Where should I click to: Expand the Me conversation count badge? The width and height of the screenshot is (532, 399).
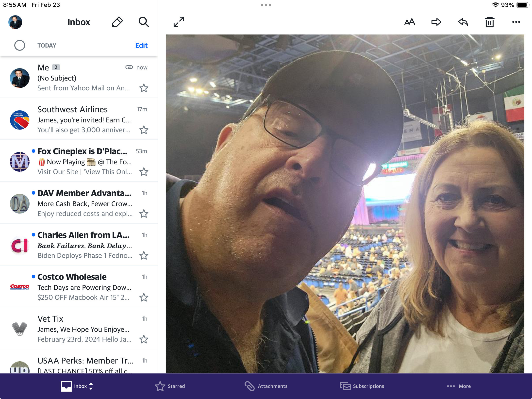(56, 67)
